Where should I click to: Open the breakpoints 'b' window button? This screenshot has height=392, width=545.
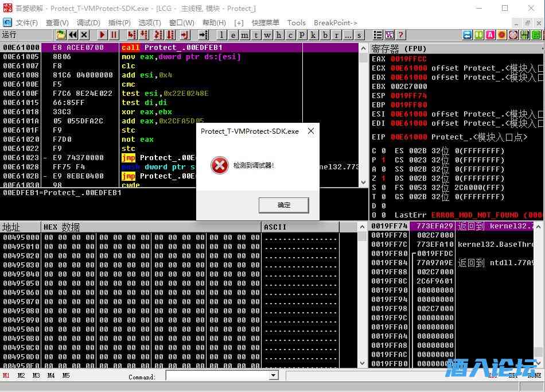point(325,35)
